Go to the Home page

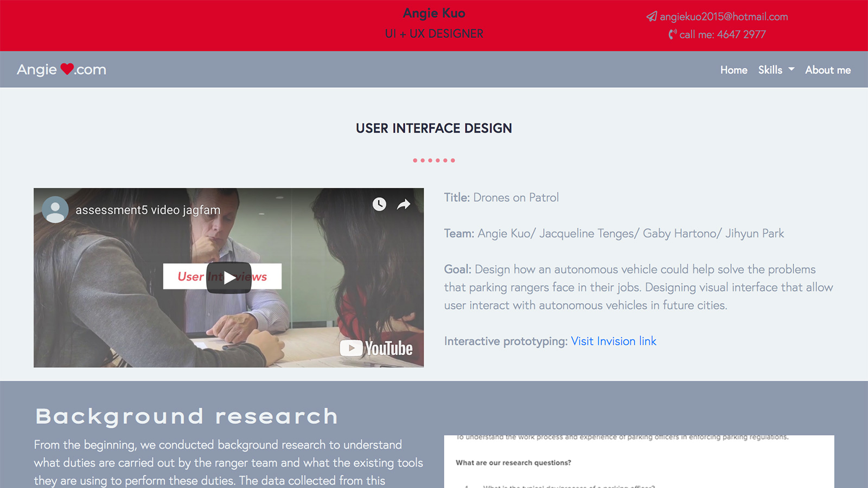pyautogui.click(x=733, y=70)
